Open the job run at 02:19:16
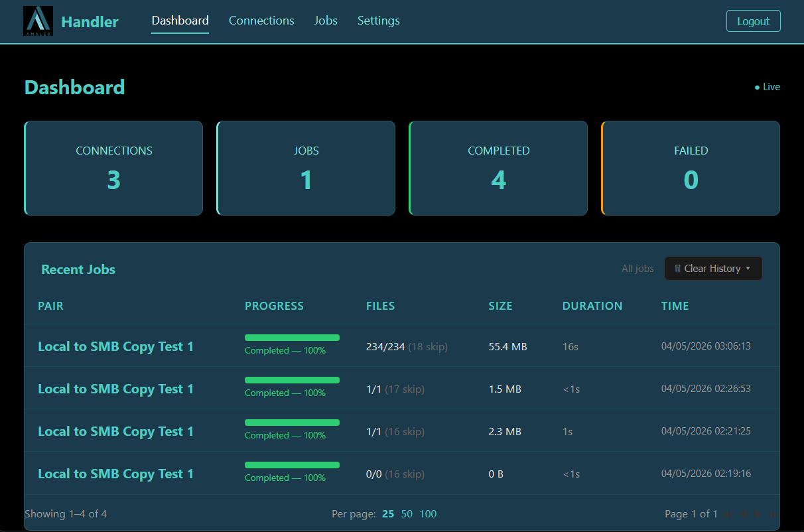The image size is (804, 532). [402, 473]
